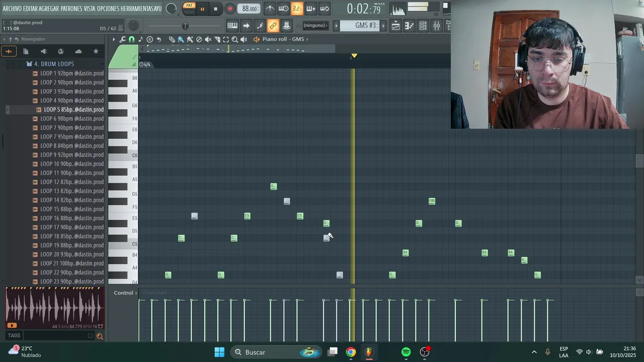Select the Draw pencil tool
The image size is (644, 362).
tap(172, 39)
